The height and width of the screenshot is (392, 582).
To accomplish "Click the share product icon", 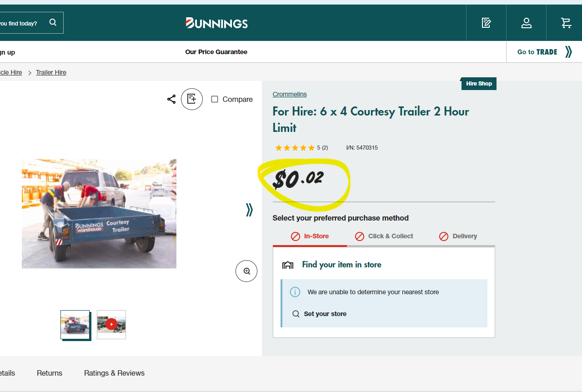I will click(171, 99).
